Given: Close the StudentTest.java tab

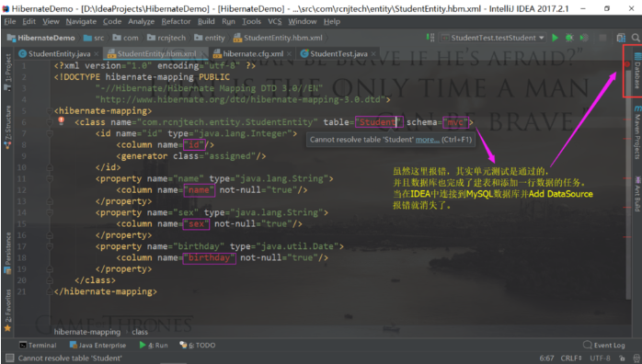Looking at the screenshot, I should 373,54.
